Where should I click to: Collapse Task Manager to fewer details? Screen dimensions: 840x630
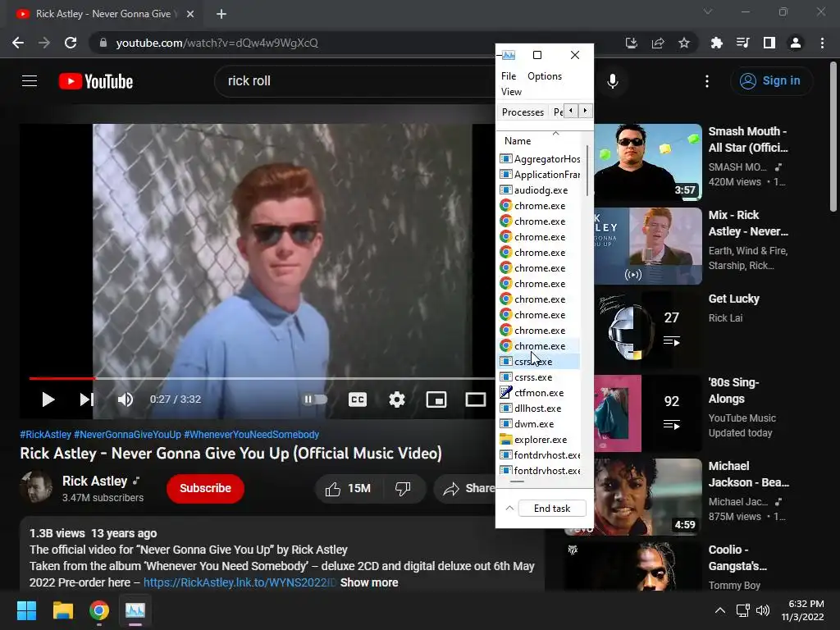tap(509, 509)
